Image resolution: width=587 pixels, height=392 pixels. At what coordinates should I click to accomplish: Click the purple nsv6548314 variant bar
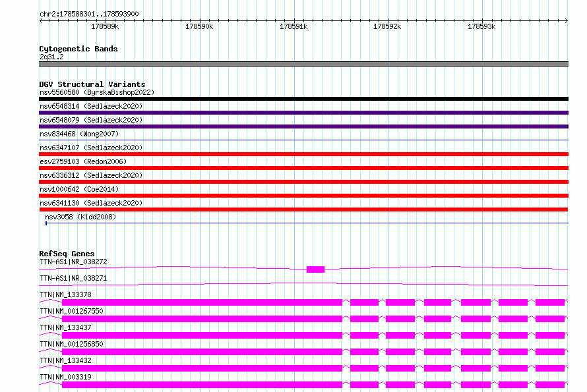[303, 113]
